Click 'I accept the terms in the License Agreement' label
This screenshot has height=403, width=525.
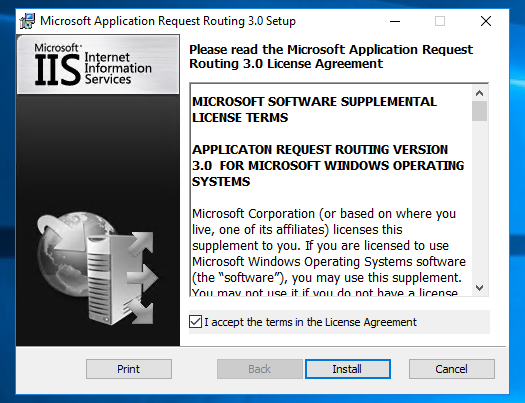pos(310,322)
